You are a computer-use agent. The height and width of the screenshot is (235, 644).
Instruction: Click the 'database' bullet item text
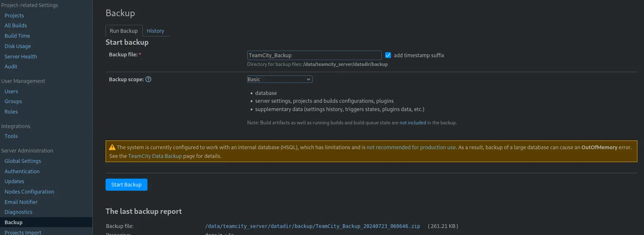click(x=266, y=93)
